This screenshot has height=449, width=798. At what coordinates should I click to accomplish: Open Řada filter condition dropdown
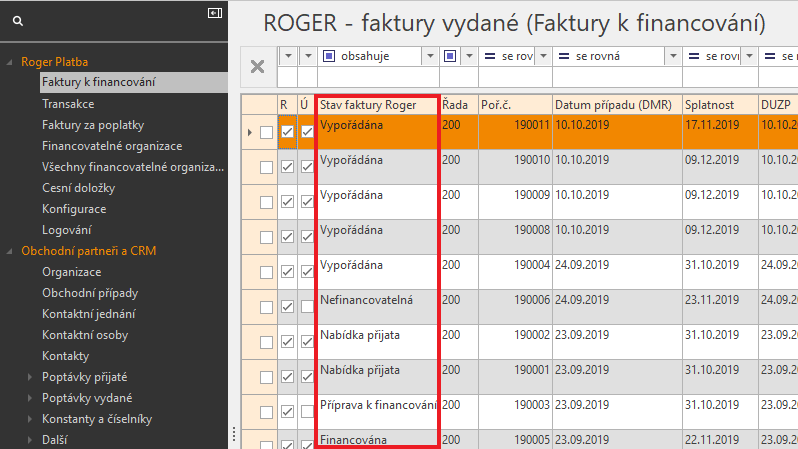pyautogui.click(x=469, y=56)
